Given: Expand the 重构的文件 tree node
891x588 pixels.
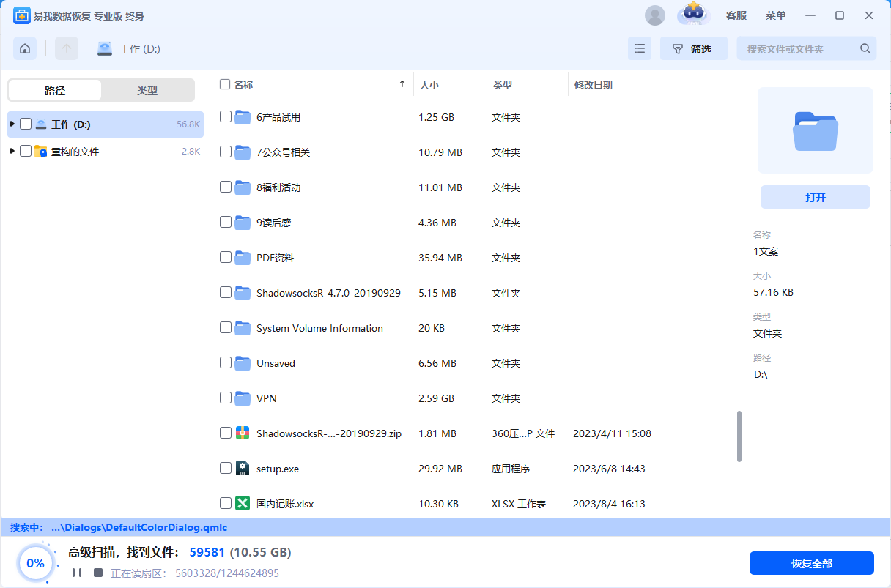Looking at the screenshot, I should 11,151.
